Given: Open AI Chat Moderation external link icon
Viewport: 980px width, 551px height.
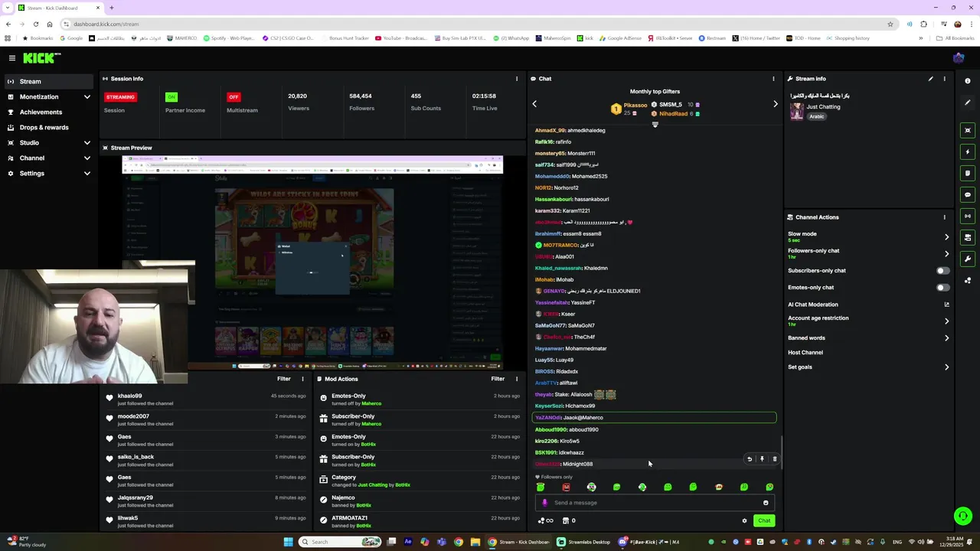Looking at the screenshot, I should 946,305.
